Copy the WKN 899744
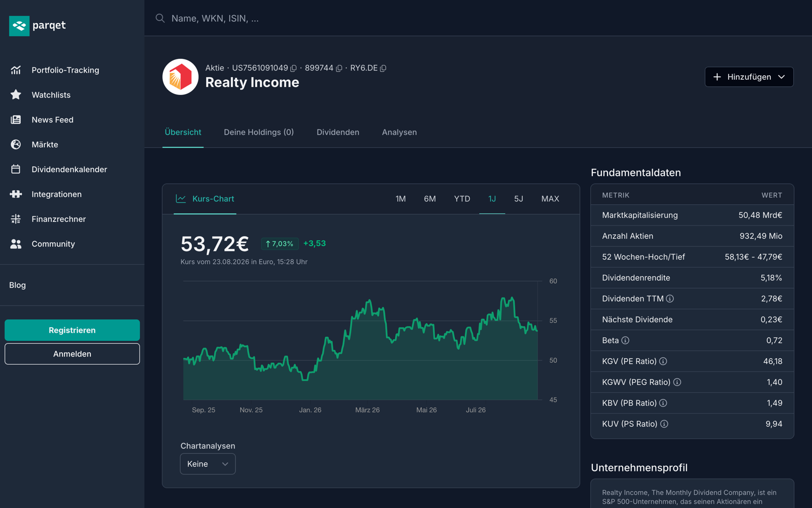The height and width of the screenshot is (508, 812). [339, 68]
